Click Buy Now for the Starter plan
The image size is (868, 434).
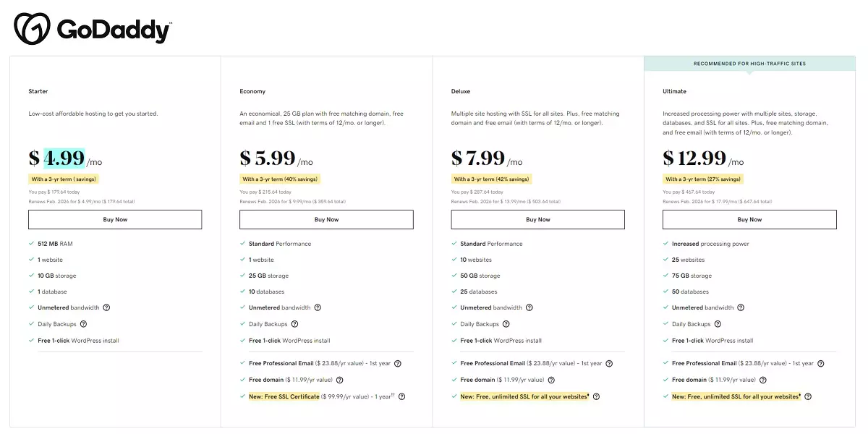tap(115, 219)
